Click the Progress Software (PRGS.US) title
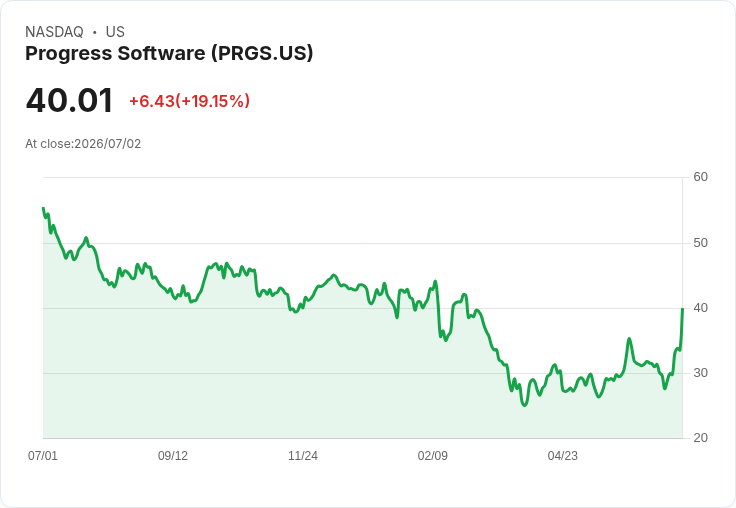 (x=169, y=53)
